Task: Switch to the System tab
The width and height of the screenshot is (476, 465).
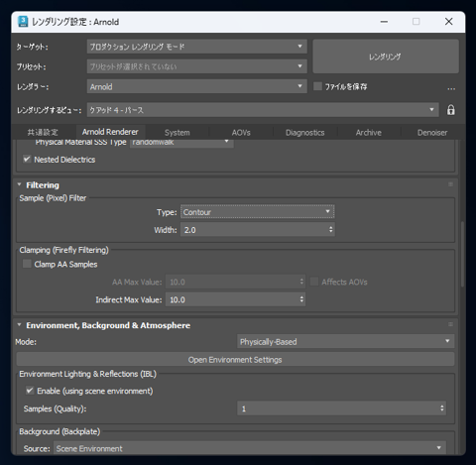Action: click(x=178, y=133)
